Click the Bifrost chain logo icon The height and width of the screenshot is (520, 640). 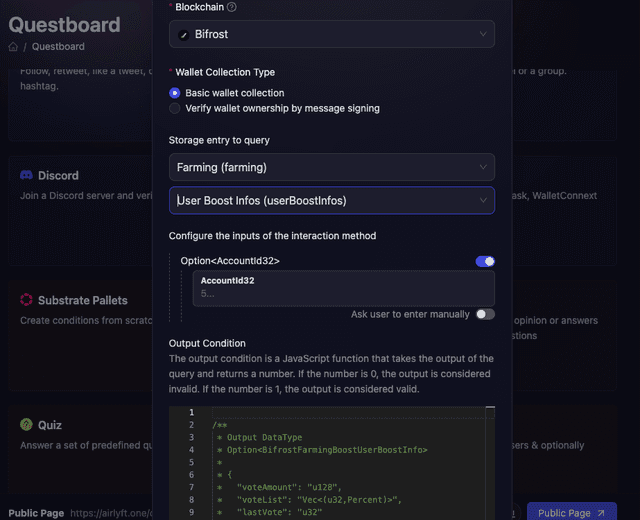(x=183, y=35)
